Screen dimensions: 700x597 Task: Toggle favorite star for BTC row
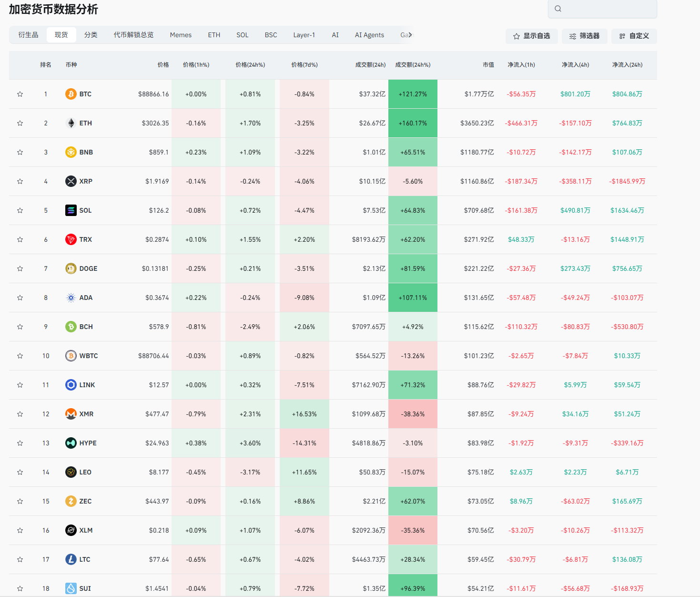[20, 94]
